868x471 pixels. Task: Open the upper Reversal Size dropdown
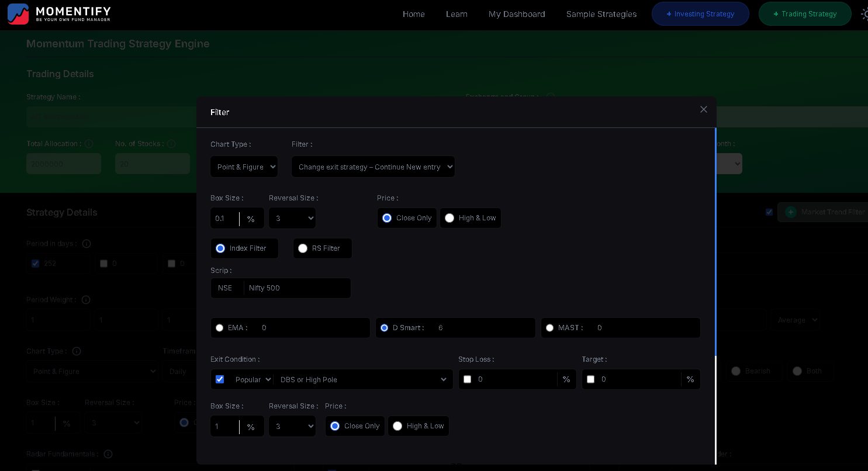(292, 218)
